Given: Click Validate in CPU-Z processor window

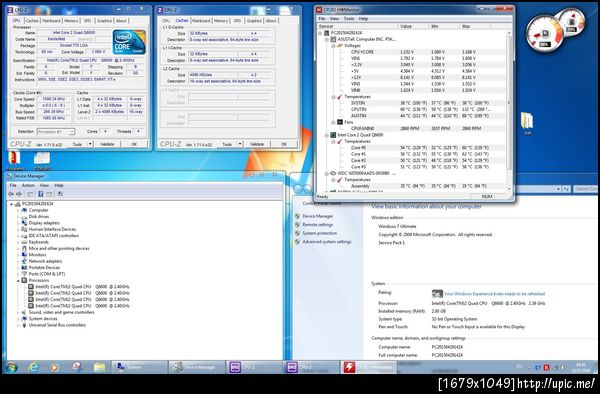Looking at the screenshot, I should 107,144.
